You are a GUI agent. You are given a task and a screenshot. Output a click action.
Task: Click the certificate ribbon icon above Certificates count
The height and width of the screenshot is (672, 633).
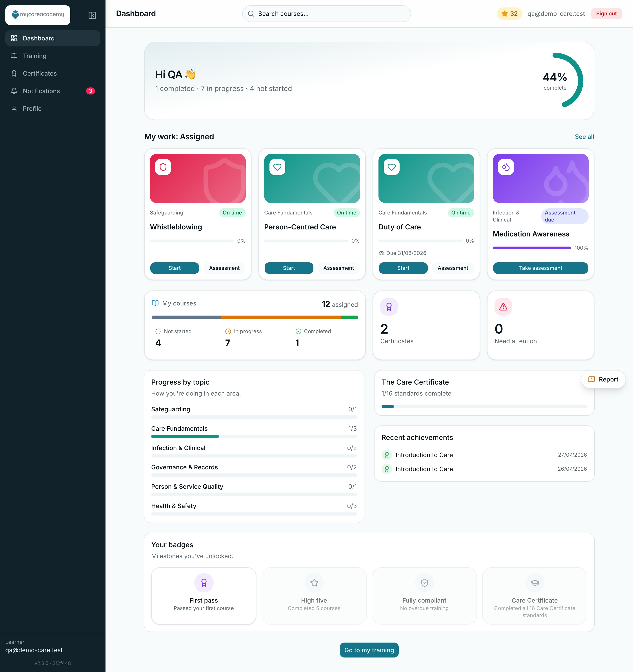[389, 307]
